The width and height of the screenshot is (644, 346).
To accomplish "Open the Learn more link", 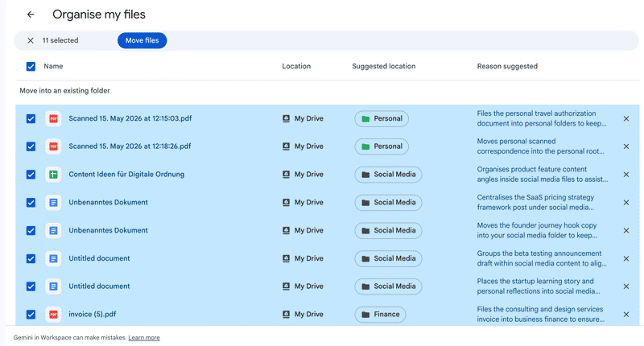I will (144, 338).
